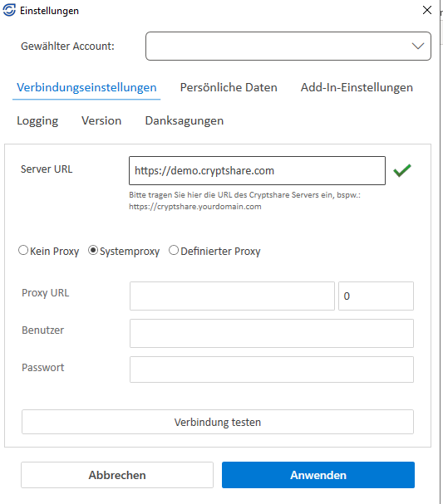
Task: Open the Persönliche Daten tab
Action: (x=229, y=87)
